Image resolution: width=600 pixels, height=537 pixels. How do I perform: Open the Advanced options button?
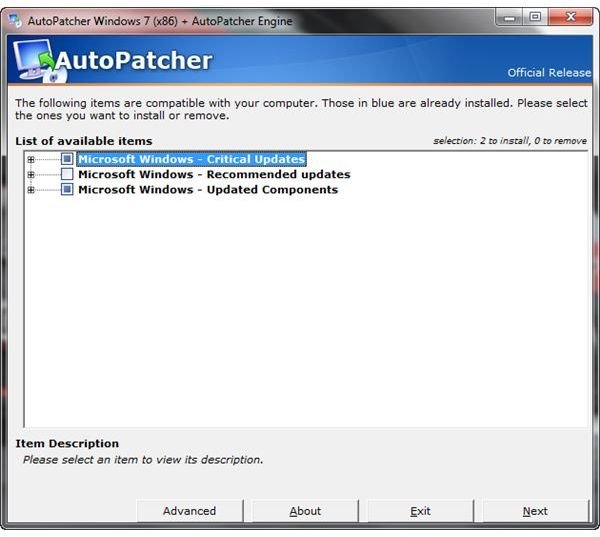(190, 511)
